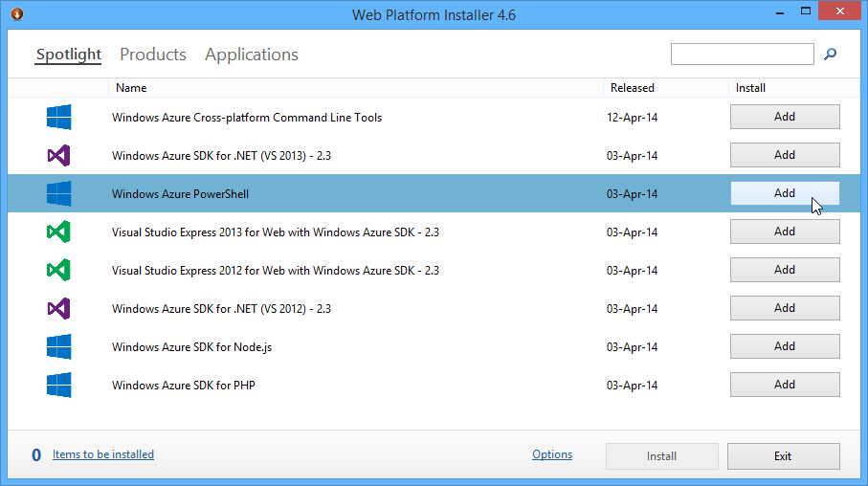Click Visual Studio icon for Azure SDK VS 2013
868x486 pixels.
pyautogui.click(x=59, y=156)
